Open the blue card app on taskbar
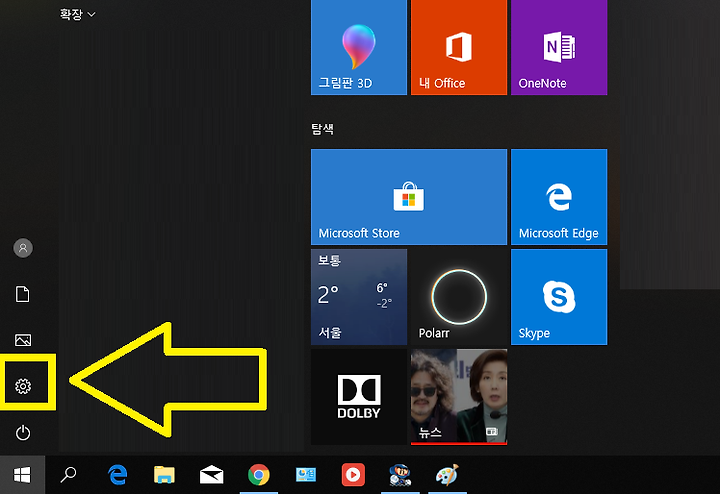720x494 pixels. [x=306, y=475]
